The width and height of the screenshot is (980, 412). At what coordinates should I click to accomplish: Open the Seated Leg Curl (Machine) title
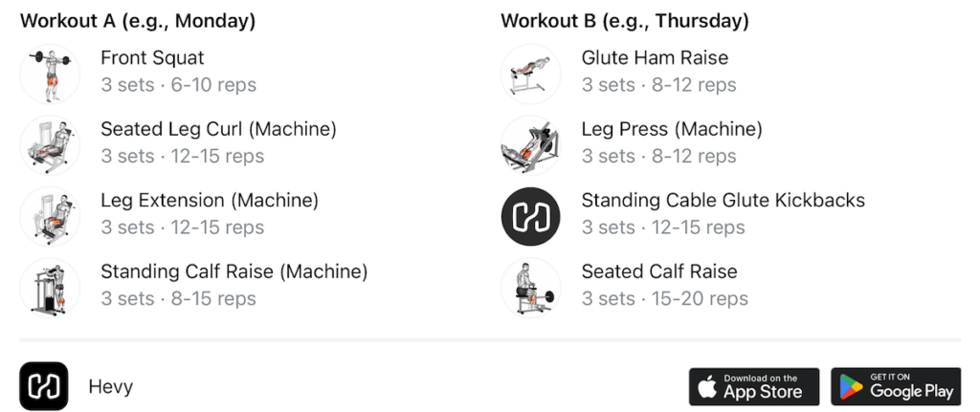219,129
